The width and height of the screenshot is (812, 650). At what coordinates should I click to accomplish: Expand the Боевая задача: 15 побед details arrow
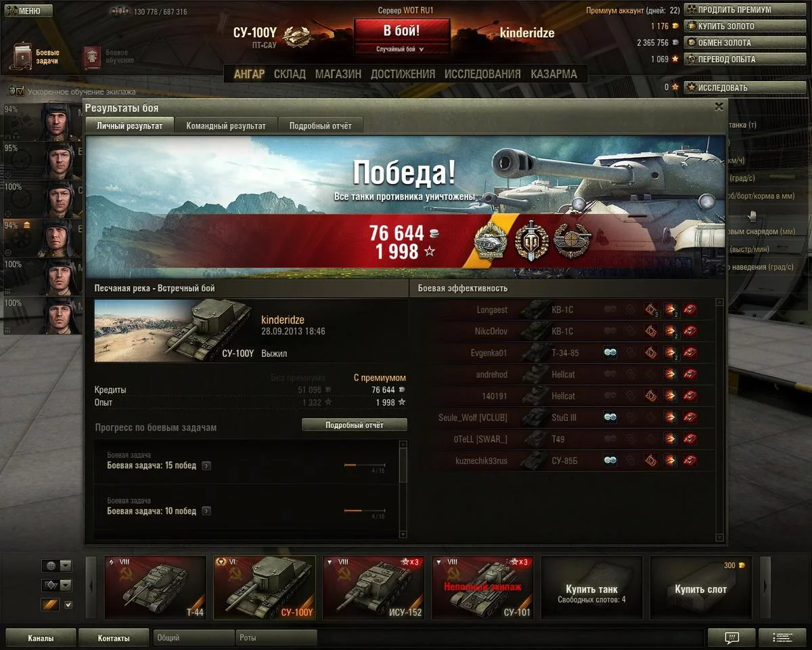click(206, 466)
